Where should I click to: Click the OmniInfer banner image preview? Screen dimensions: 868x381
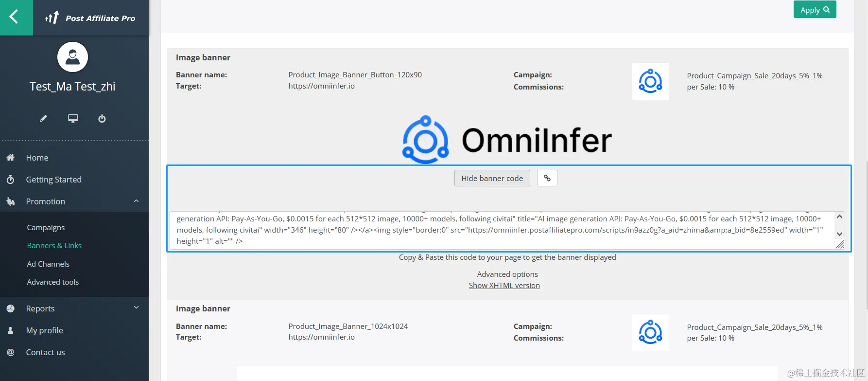(x=507, y=140)
